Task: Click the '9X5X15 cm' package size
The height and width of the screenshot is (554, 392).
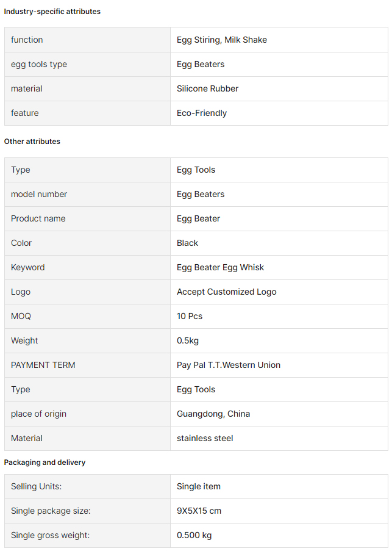Action: (x=199, y=511)
